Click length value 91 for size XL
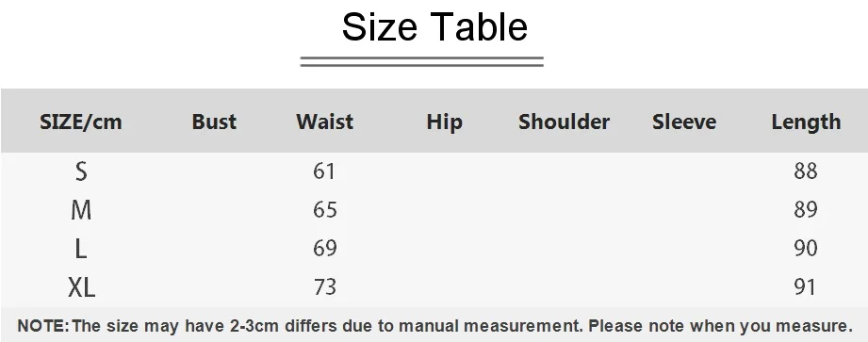This screenshot has width=868, height=342. pyautogui.click(x=805, y=286)
